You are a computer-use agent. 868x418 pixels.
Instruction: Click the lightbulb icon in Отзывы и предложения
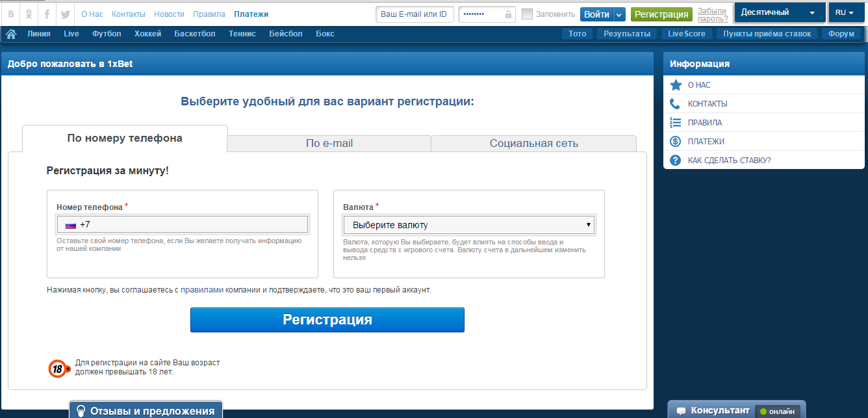click(x=81, y=411)
